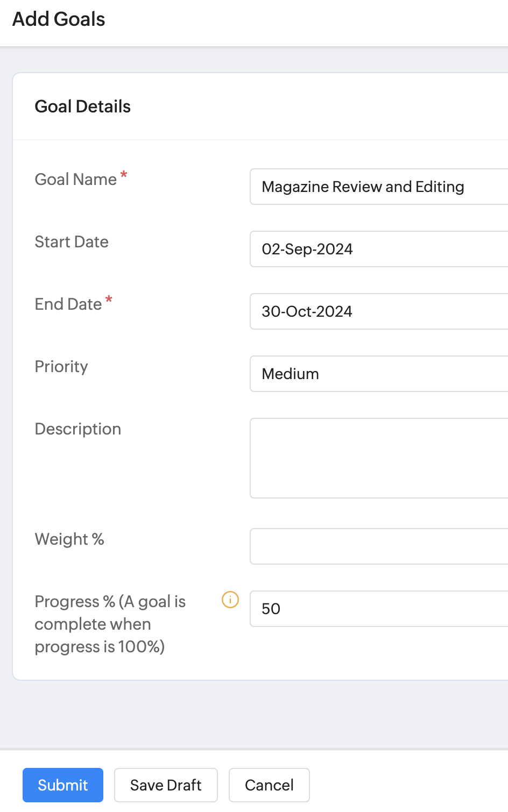
Task: Click the Goal Name label
Action: (76, 180)
